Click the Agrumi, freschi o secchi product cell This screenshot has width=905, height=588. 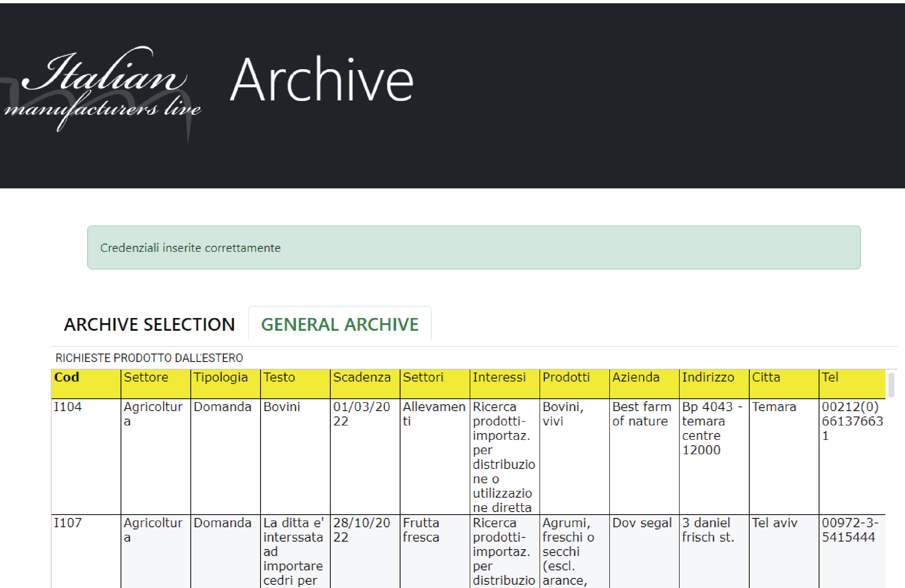575,552
